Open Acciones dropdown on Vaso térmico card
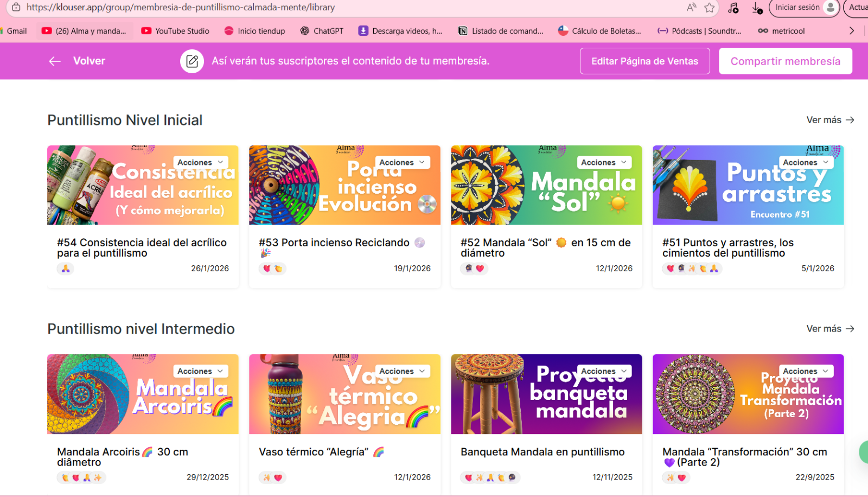 pos(402,371)
